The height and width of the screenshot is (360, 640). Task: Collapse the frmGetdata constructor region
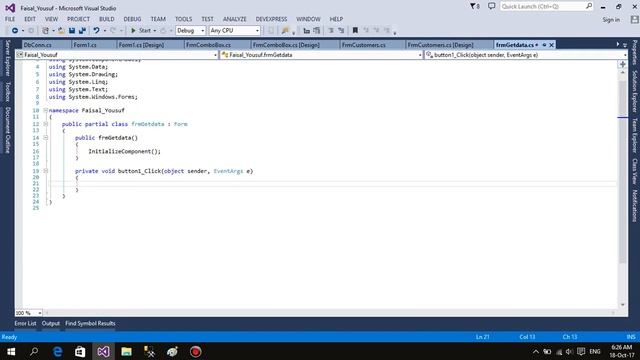coord(46,138)
